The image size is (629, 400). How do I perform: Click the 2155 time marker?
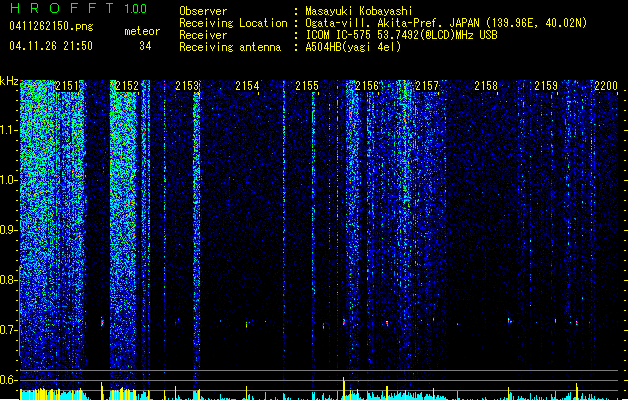[x=307, y=86]
